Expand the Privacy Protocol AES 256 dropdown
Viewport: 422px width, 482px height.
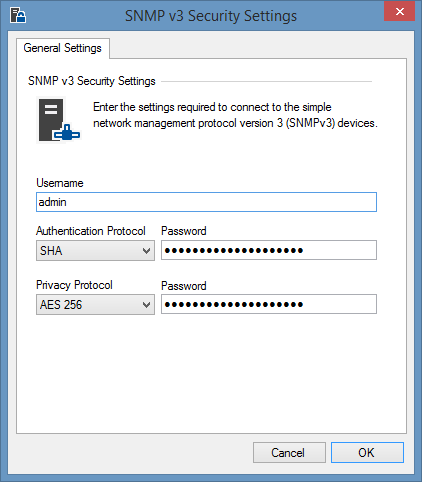pos(95,304)
